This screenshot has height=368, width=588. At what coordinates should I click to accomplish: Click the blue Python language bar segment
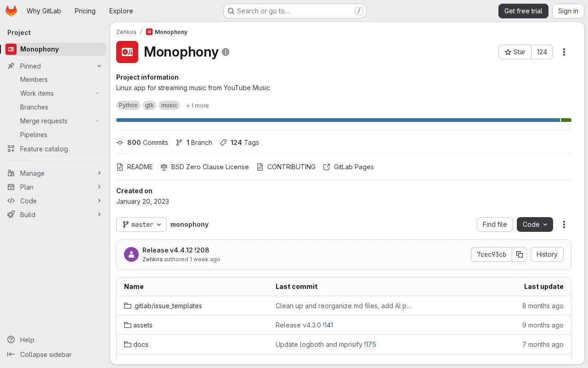click(x=338, y=120)
